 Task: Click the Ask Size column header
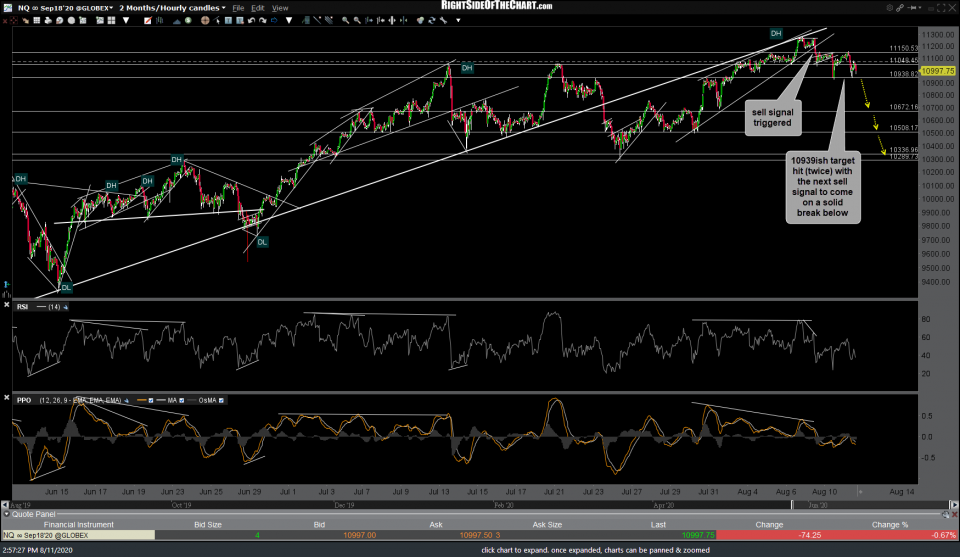(547, 525)
